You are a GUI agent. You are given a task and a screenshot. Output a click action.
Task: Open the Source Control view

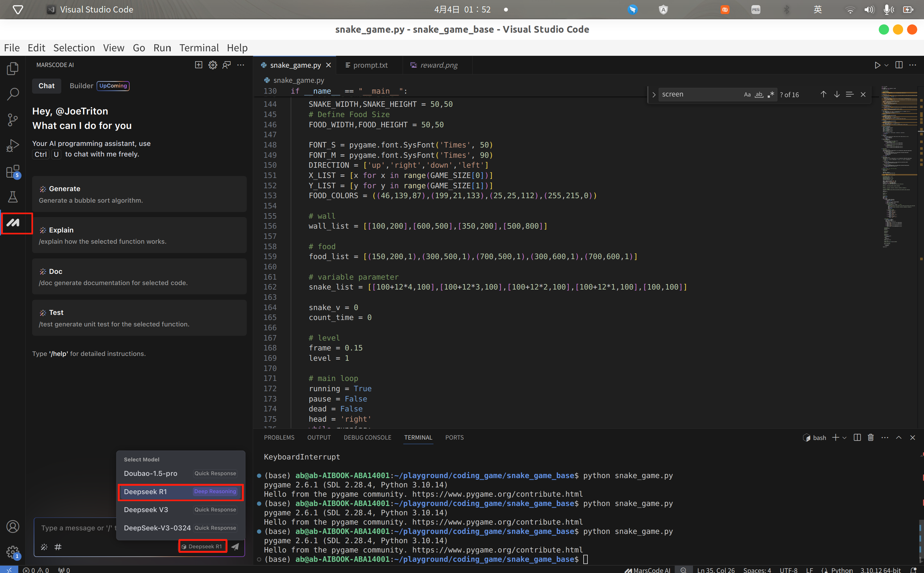point(13,120)
